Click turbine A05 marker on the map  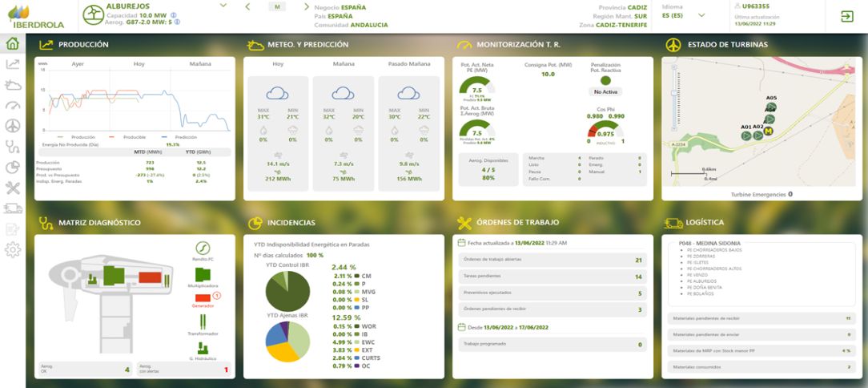pos(770,107)
